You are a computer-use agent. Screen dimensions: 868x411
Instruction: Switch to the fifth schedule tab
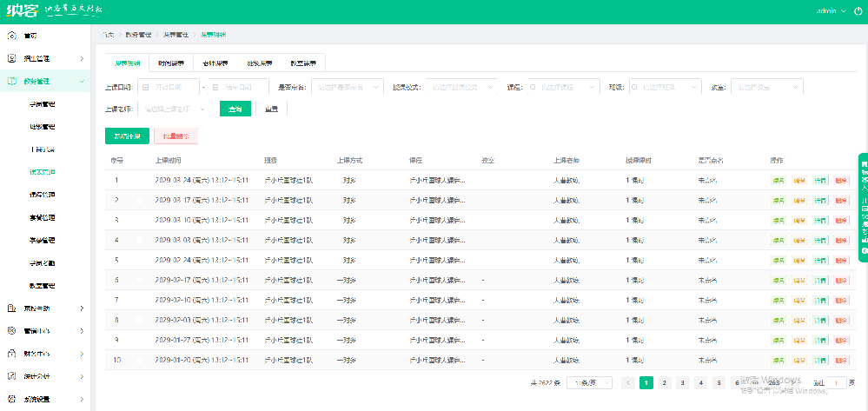click(x=303, y=63)
